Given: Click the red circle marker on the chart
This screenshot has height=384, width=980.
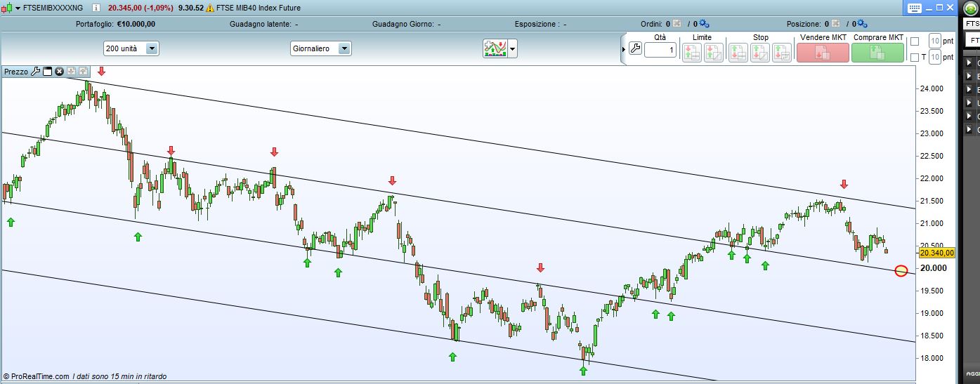Looking at the screenshot, I should tap(901, 271).
